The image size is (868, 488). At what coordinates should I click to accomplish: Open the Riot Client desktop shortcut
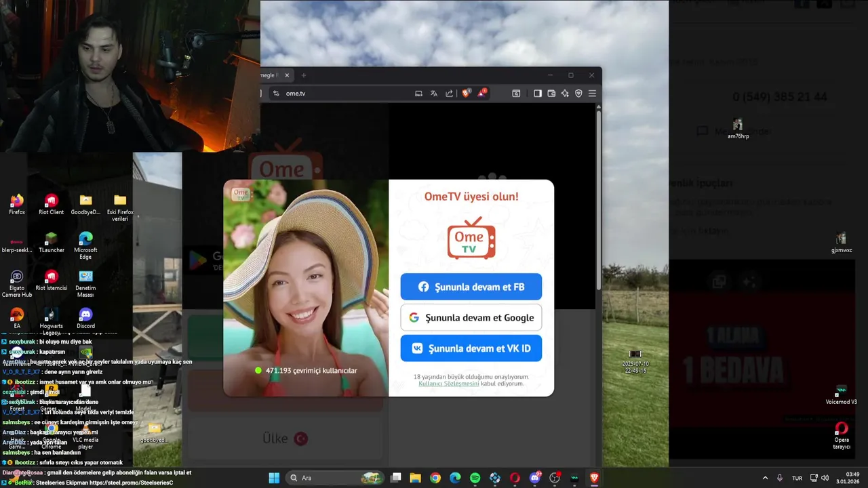point(51,205)
